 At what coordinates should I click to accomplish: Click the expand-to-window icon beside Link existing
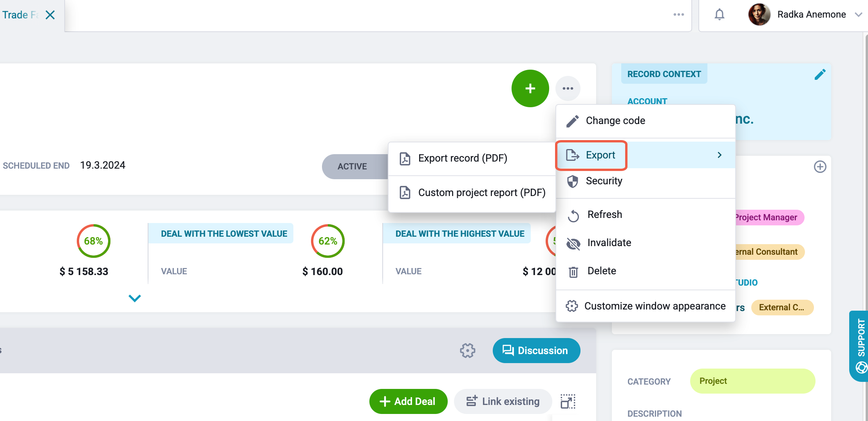pyautogui.click(x=568, y=401)
